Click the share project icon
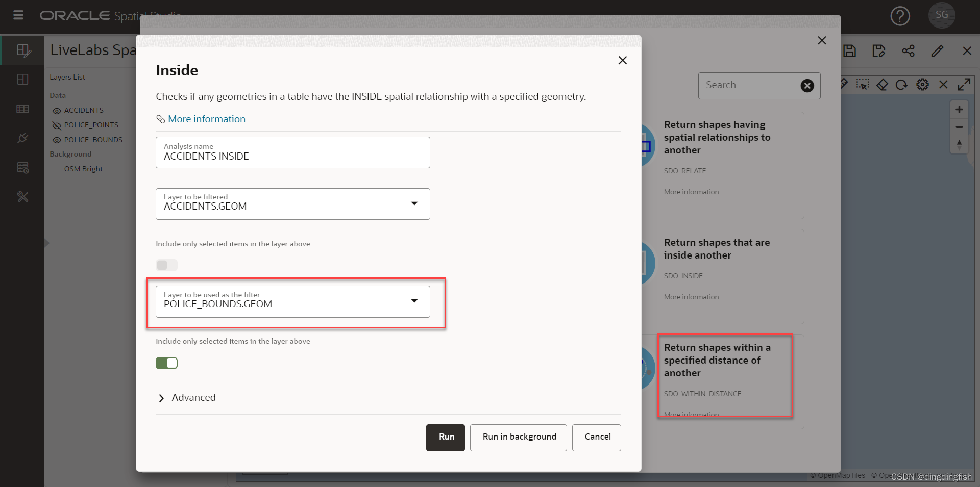 [x=908, y=51]
